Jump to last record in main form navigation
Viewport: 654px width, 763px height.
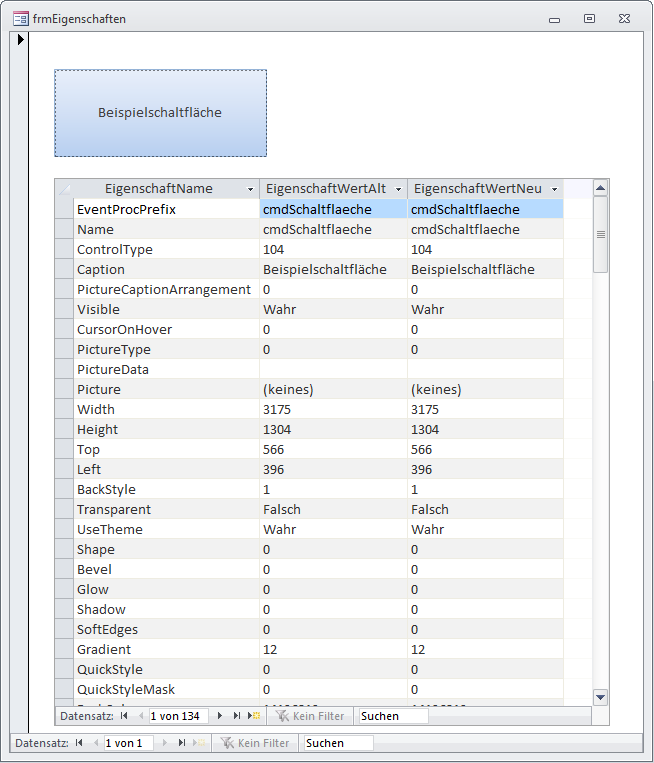(x=182, y=743)
